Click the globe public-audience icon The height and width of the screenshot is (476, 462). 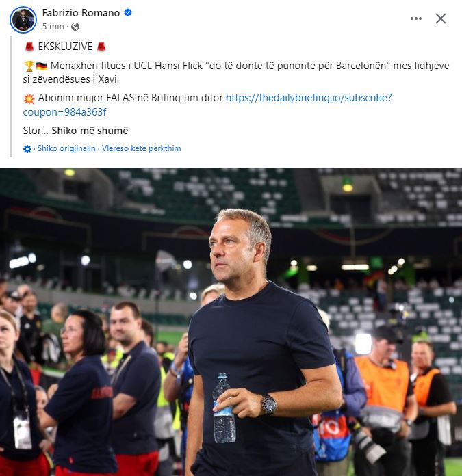pyautogui.click(x=75, y=27)
